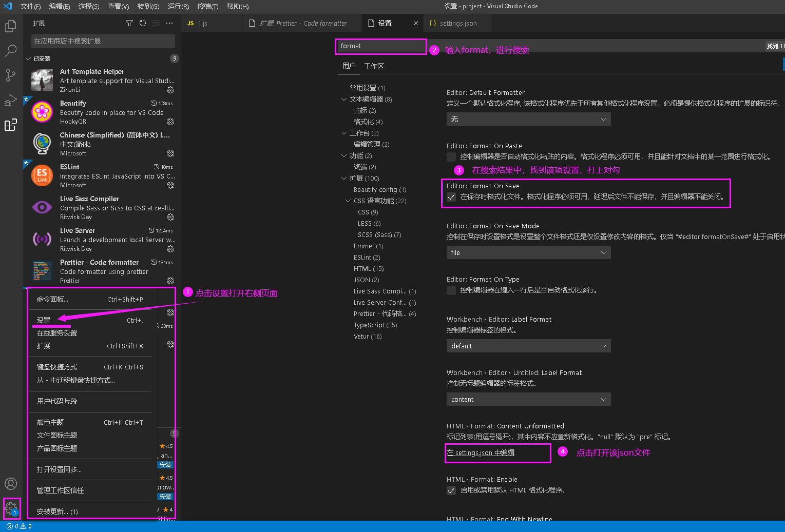Open the Explorer view in activity bar
The width and height of the screenshot is (785, 532).
coord(10,26)
